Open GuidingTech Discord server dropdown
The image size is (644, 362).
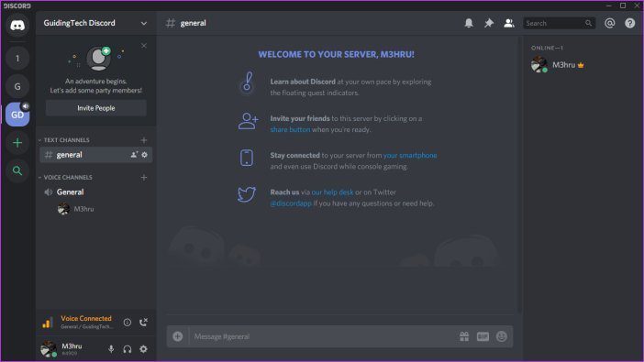pos(95,23)
